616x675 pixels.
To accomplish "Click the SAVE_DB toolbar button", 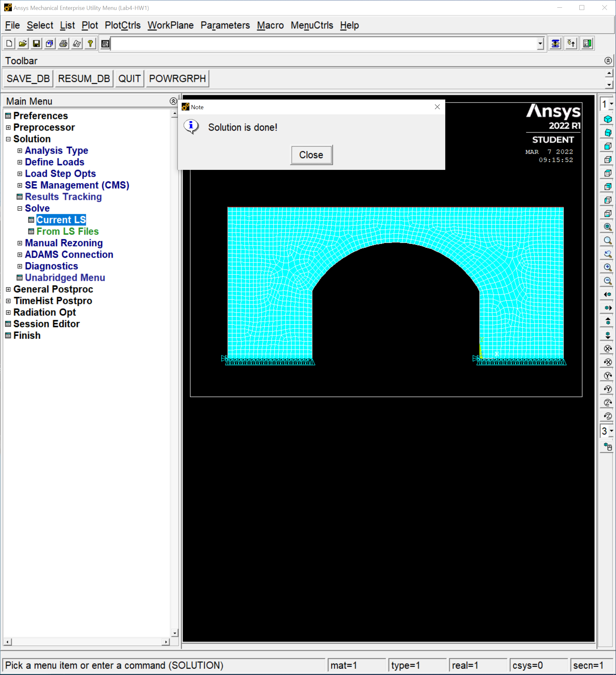I will coord(28,79).
